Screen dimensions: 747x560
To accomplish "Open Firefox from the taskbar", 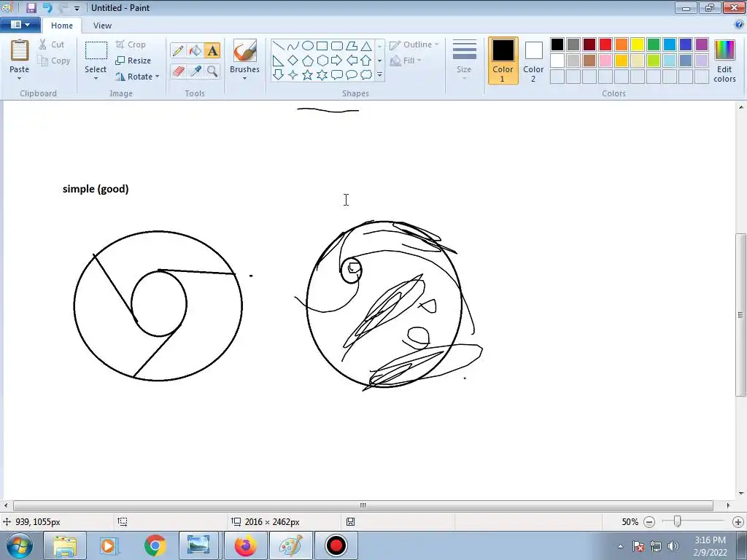I will coord(245,545).
